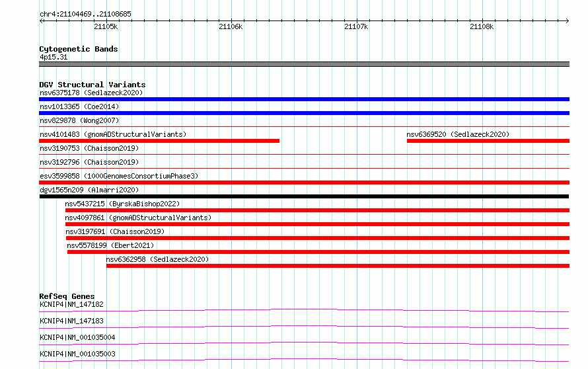Select the 21107k ruler tick label
588x369 pixels.
pos(356,26)
